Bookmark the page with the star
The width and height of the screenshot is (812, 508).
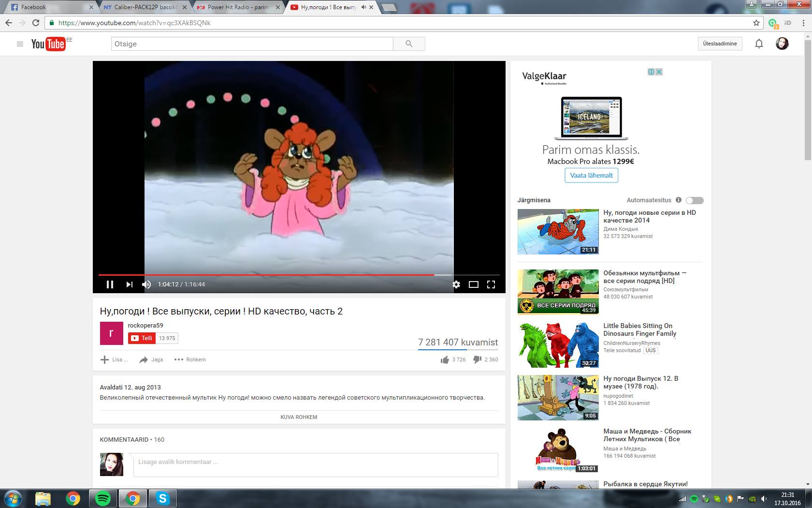pos(756,23)
